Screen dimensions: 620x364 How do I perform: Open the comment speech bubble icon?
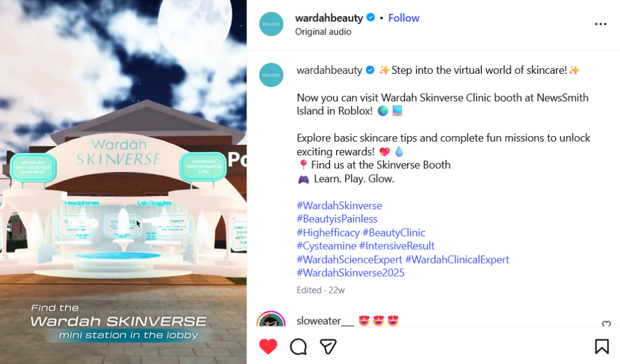298,346
